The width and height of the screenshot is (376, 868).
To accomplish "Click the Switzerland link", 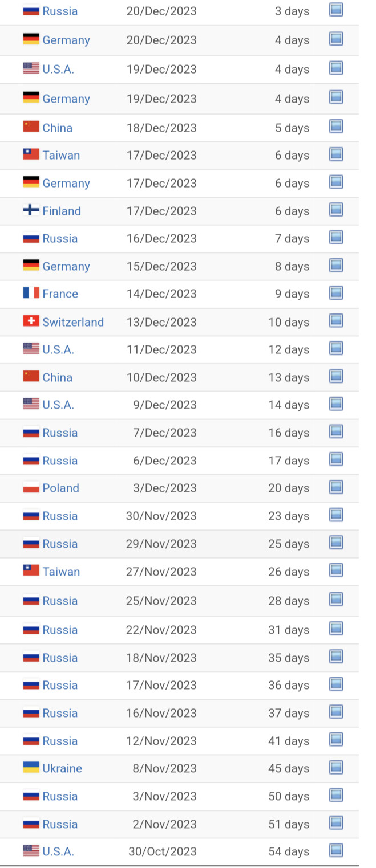I will (x=73, y=322).
